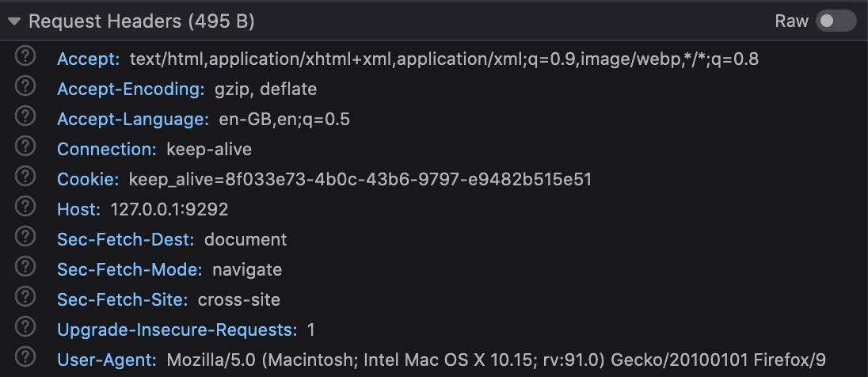The image size is (868, 377).
Task: Click the help icon beside Sec-Fetch-Site
Action: pyautogui.click(x=26, y=298)
